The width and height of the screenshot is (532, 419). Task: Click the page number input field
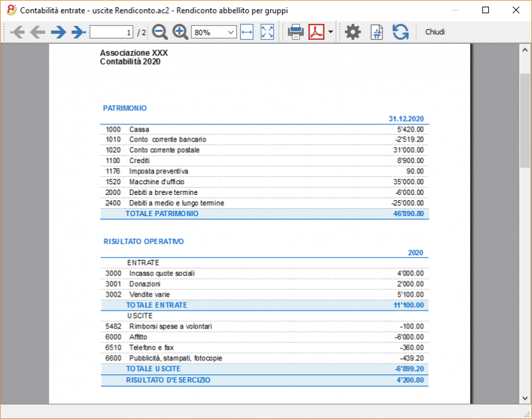pos(111,32)
